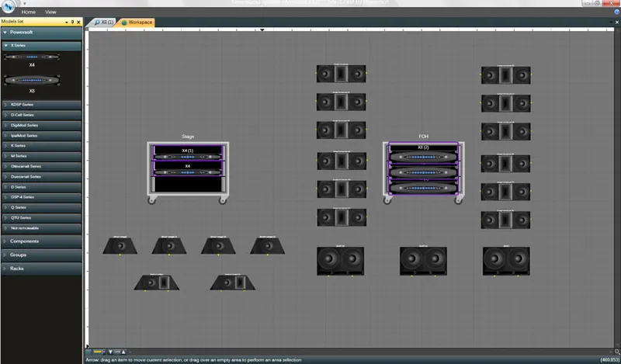This screenshot has width=621, height=364.
Task: Select the third stage wedge monitor
Action: pos(218,245)
